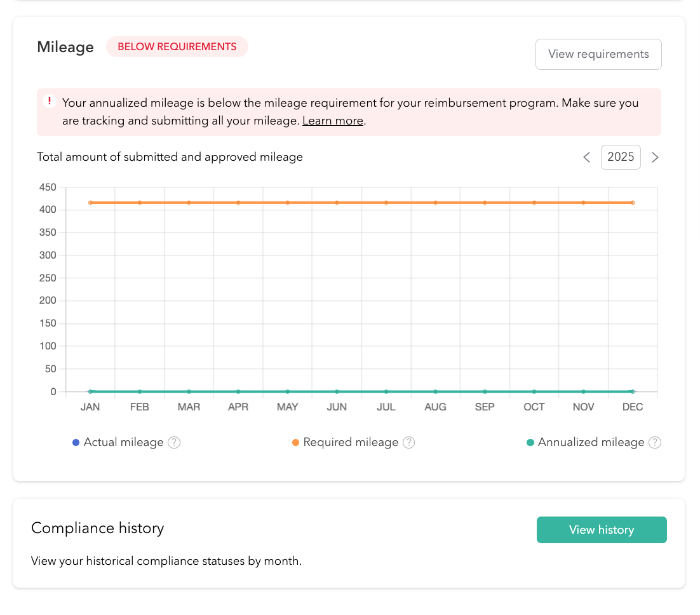Click the orange Required mileage legend dot
This screenshot has width=700, height=615.
(x=296, y=442)
